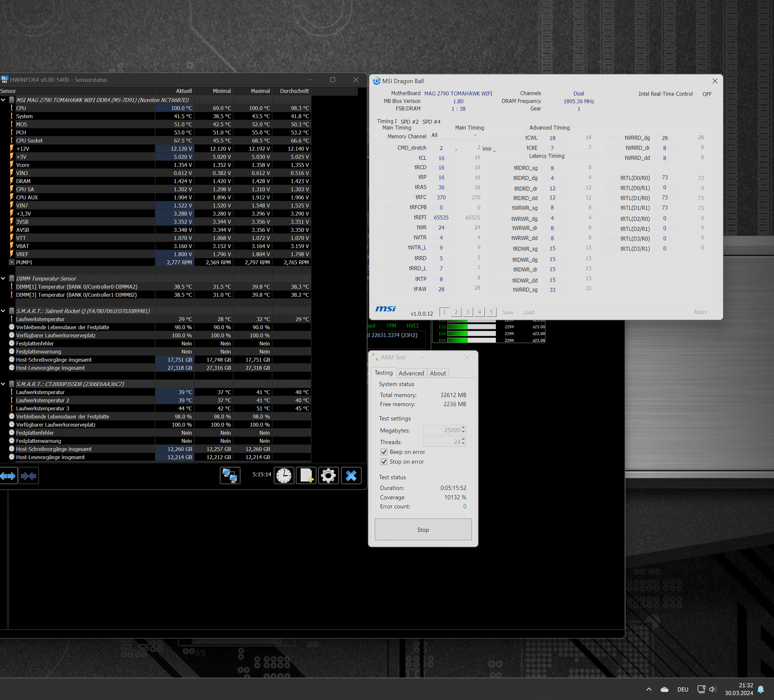Uncheck the Stop on error checkbox
Screen dimensions: 774x700
click(384, 462)
